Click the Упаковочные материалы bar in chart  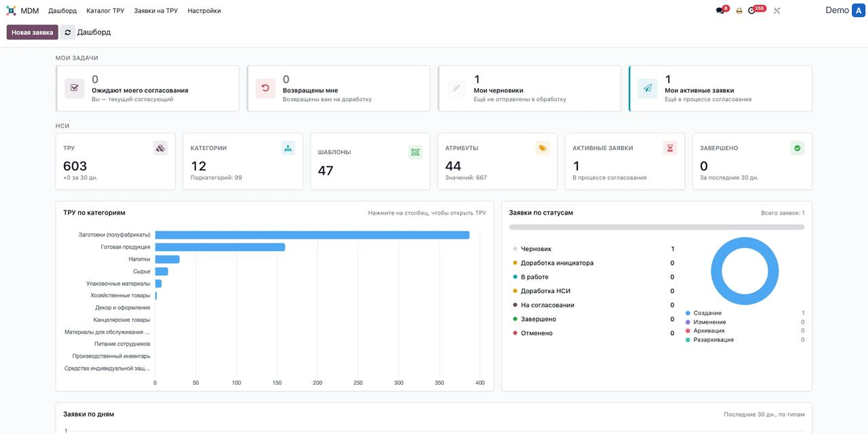[158, 283]
